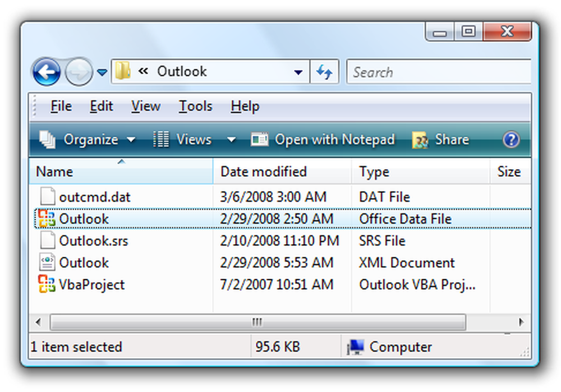Screen dimensions: 561x392
Task: Click the Organize toolbar button
Action: click(88, 140)
